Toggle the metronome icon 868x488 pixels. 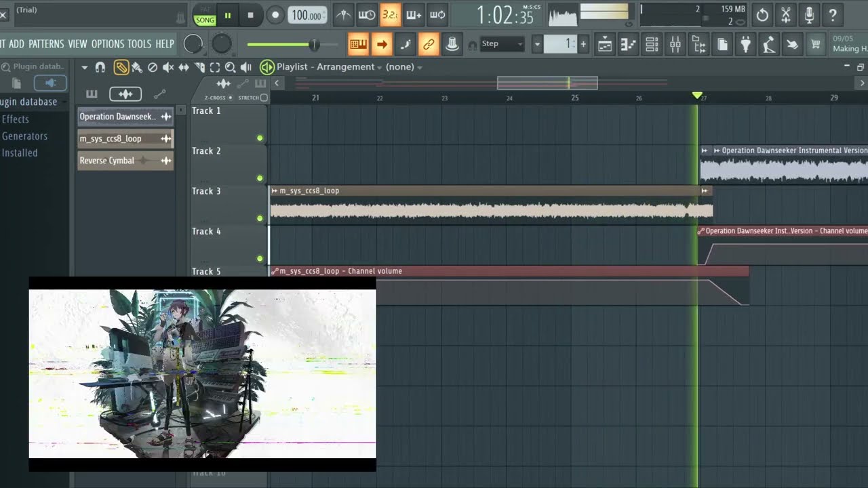coord(344,14)
